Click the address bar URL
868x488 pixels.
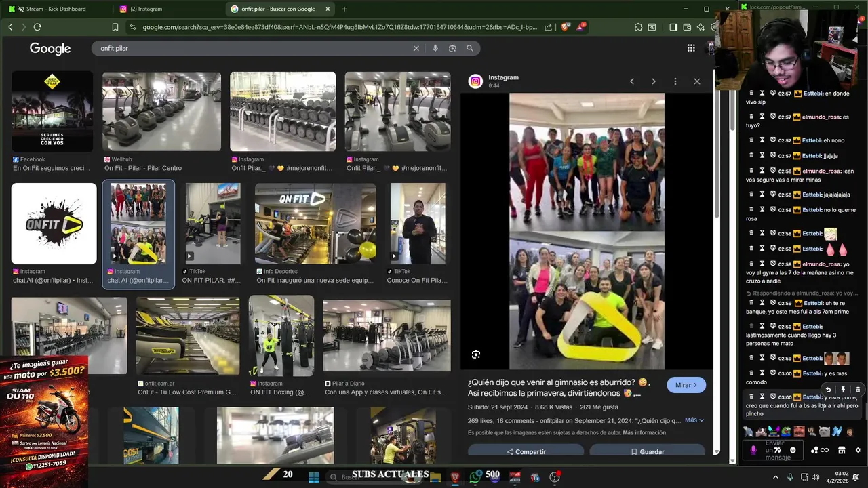coord(339,27)
